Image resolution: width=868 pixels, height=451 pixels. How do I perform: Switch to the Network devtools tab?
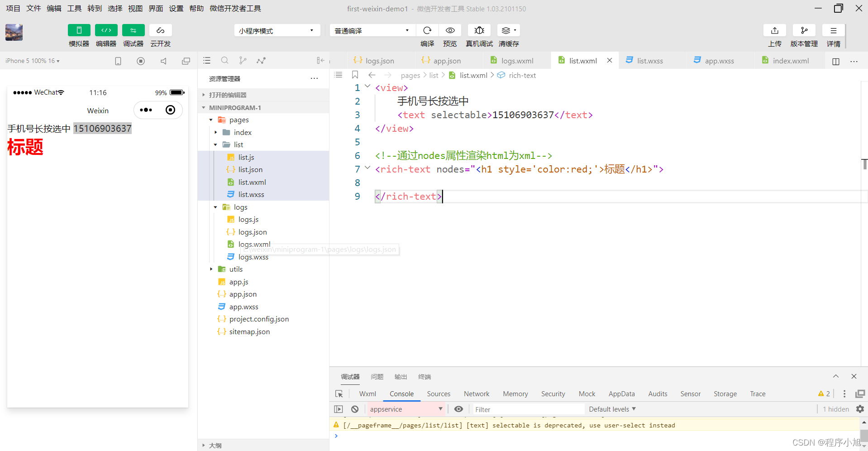point(477,394)
